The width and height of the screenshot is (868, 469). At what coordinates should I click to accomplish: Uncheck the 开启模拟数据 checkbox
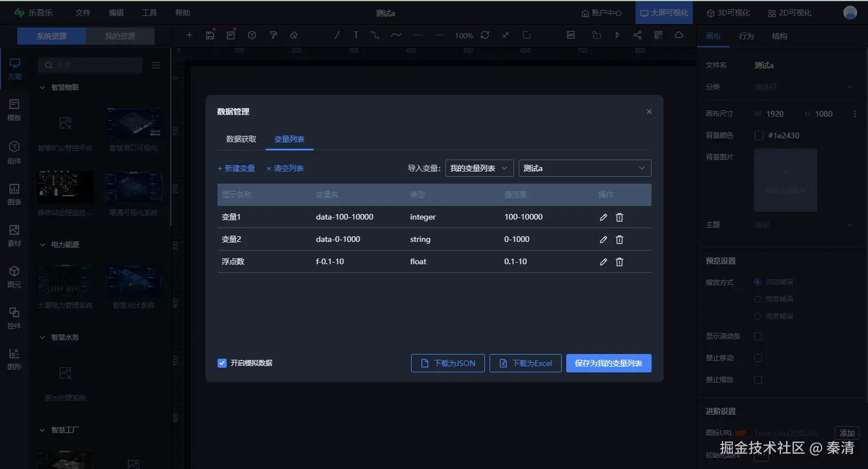click(x=222, y=363)
